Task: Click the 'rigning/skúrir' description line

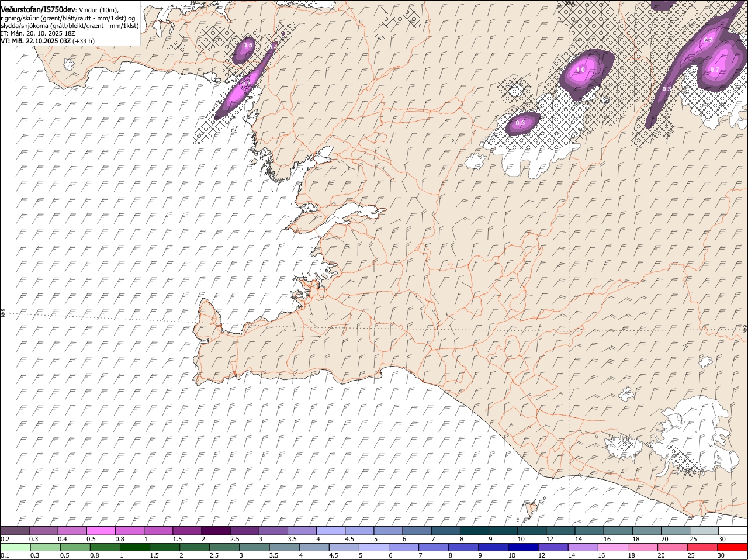Action: coord(68,18)
